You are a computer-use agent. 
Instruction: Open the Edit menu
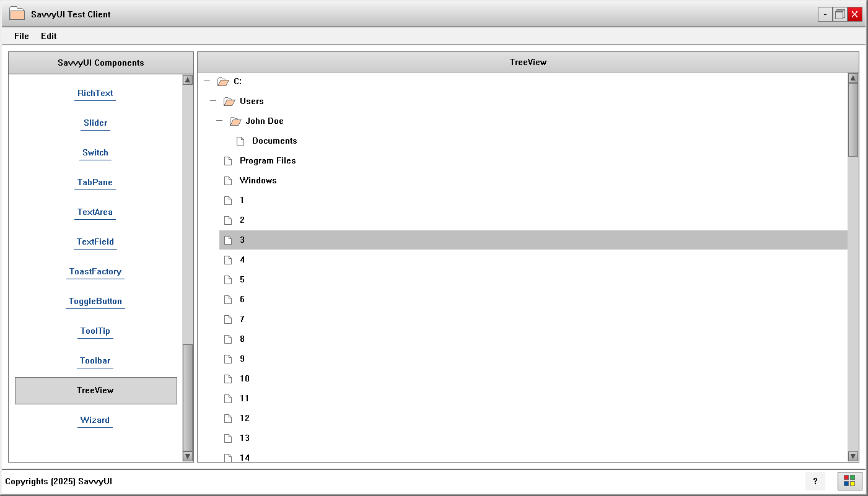click(x=49, y=36)
